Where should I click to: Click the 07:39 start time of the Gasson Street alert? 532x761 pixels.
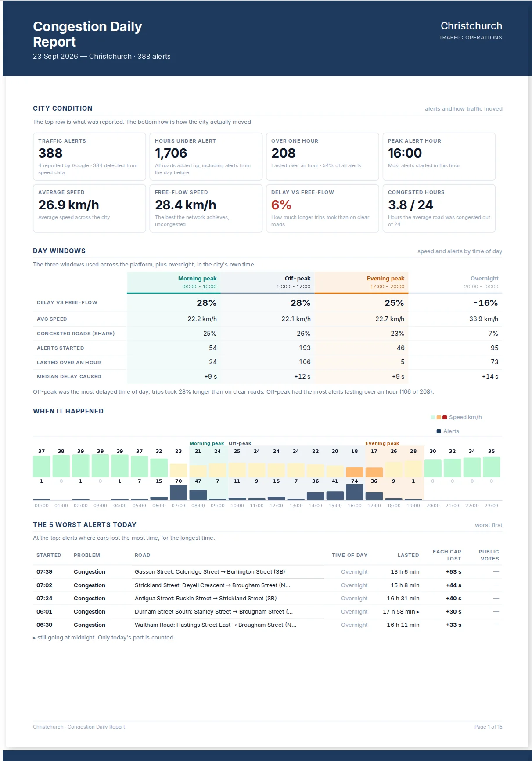44,572
